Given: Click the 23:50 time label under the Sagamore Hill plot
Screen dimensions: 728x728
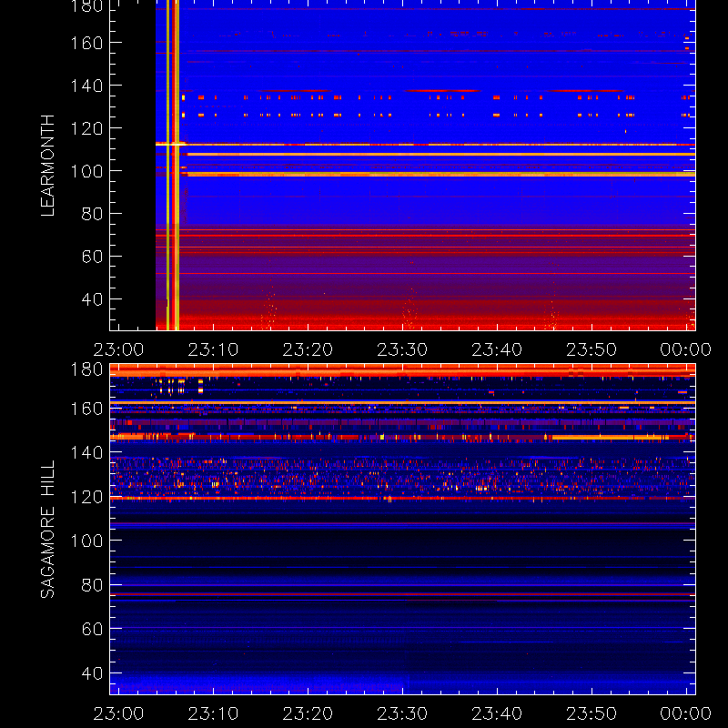Looking at the screenshot, I should 591,713.
